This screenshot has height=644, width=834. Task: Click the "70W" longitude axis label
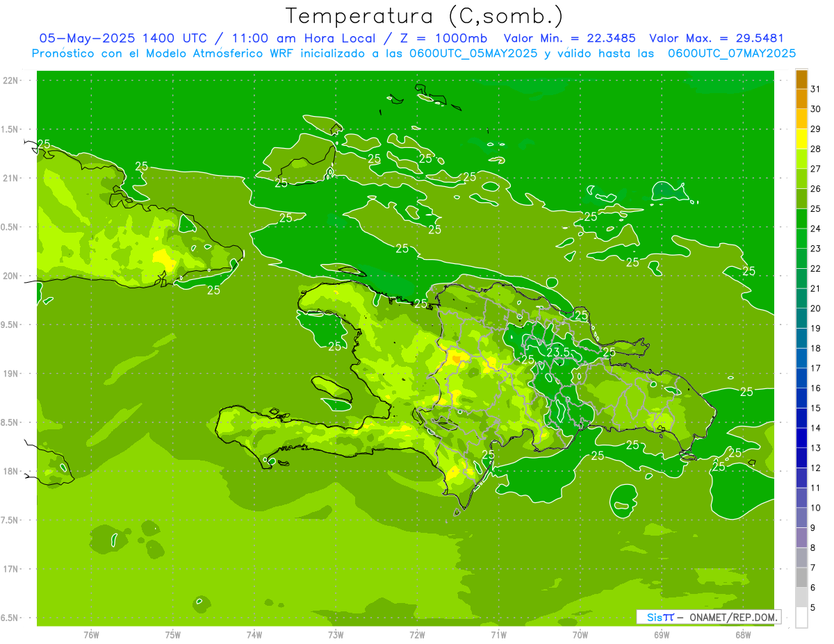click(580, 634)
